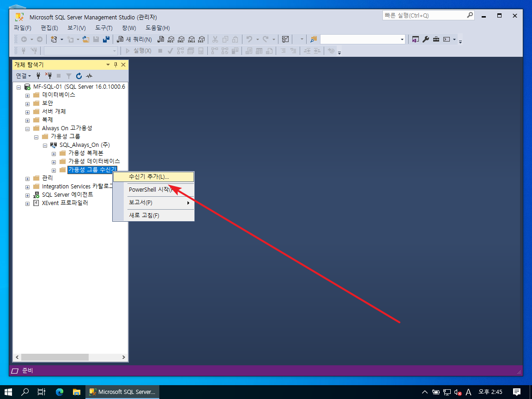Image resolution: width=532 pixels, height=399 pixels.
Task: Click the clock showing 오후 2:45
Action: pos(490,392)
